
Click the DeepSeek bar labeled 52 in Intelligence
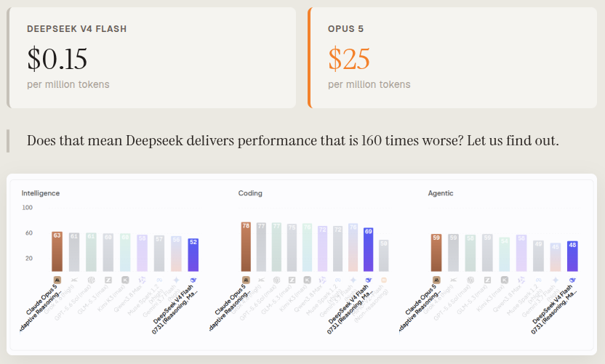[x=193, y=255]
